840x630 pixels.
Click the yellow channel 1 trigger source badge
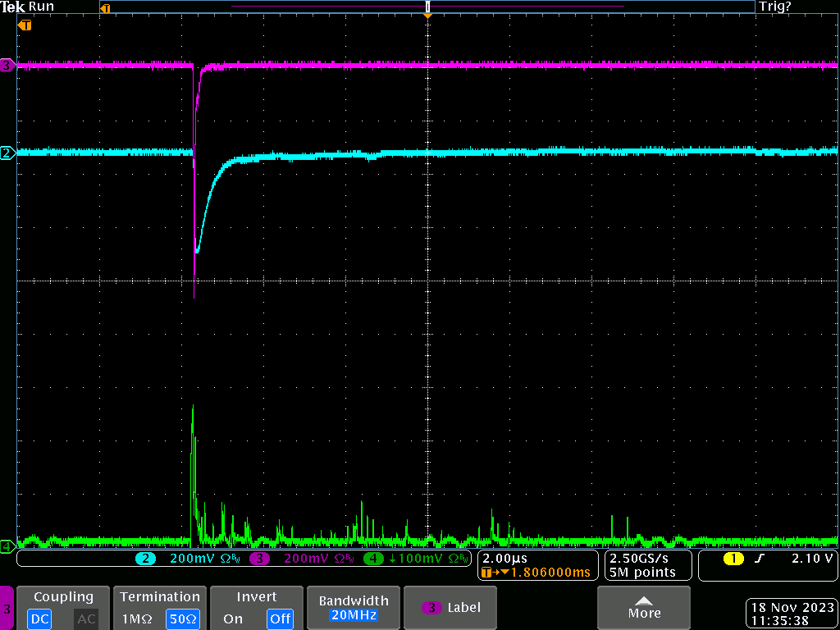[x=733, y=559]
